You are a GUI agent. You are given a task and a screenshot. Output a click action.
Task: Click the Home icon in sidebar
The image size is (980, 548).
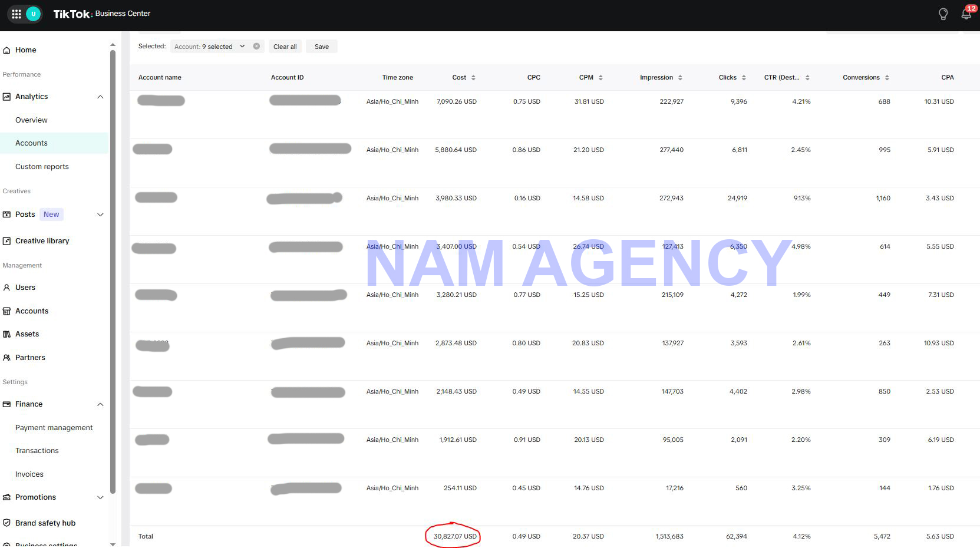(x=6, y=50)
